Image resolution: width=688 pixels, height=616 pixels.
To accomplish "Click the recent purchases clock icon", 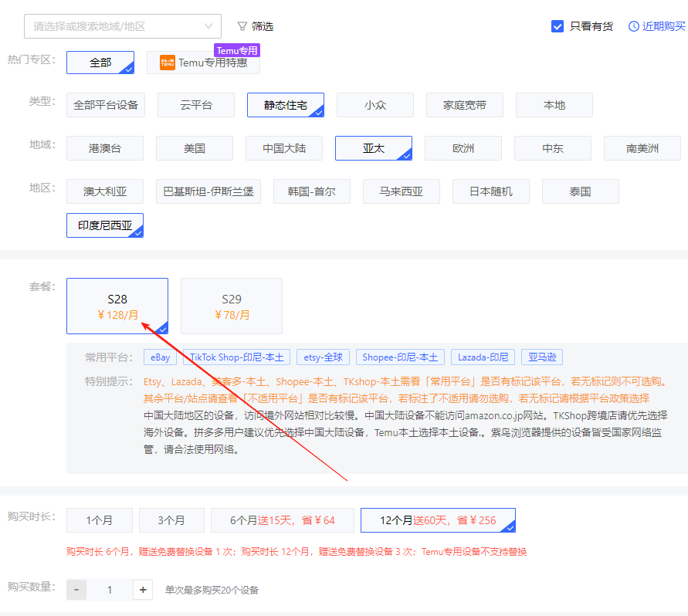I will coord(634,26).
